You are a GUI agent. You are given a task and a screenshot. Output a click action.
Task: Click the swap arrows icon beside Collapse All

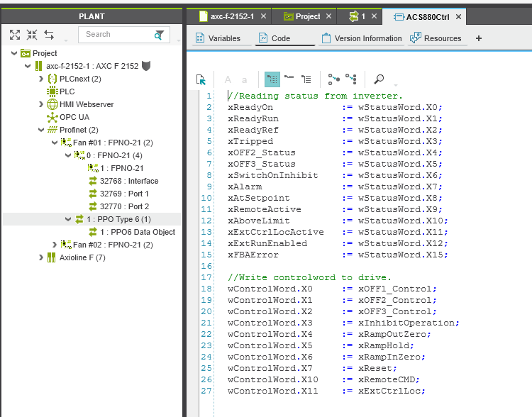click(x=49, y=35)
